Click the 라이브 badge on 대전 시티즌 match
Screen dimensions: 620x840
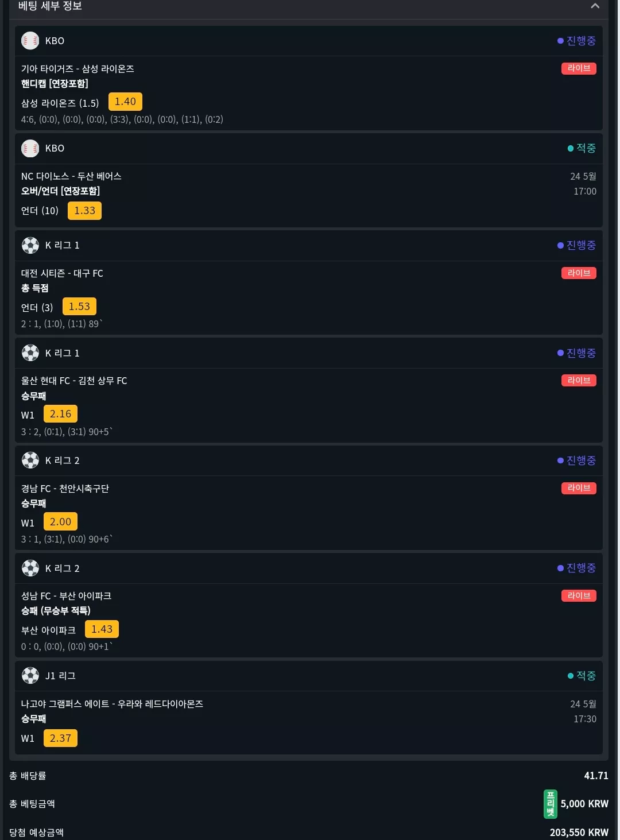tap(579, 273)
